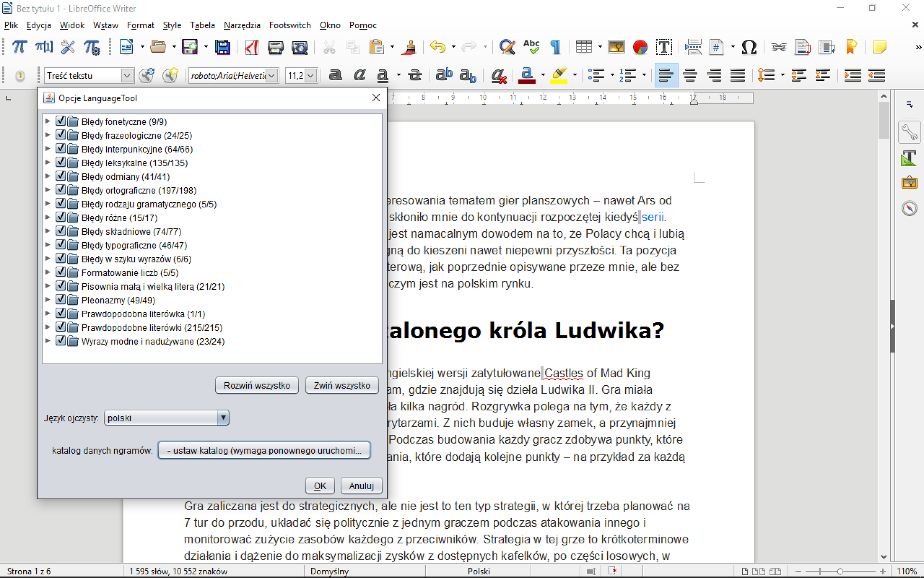Insert image icon
The image size is (924, 578).
[x=616, y=47]
